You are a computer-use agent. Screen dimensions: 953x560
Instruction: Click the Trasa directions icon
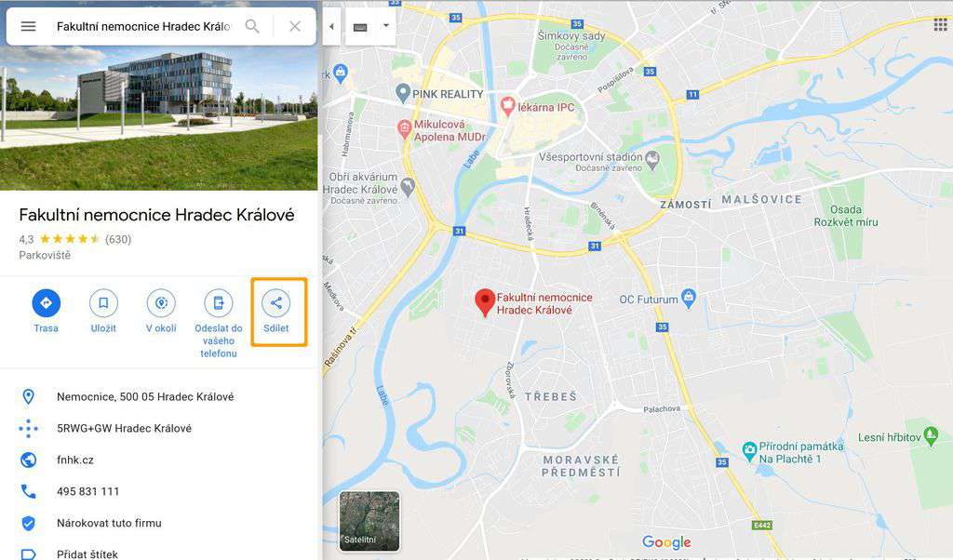coord(47,303)
